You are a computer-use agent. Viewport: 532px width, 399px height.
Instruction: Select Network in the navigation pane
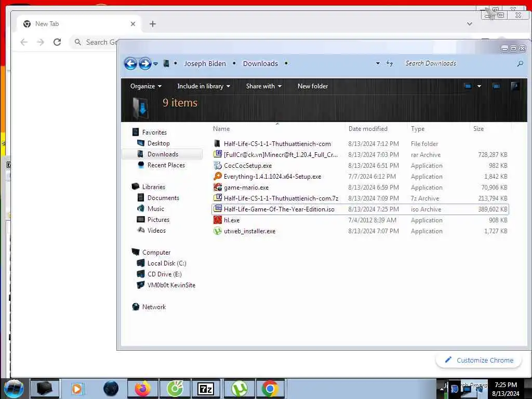coord(154,307)
